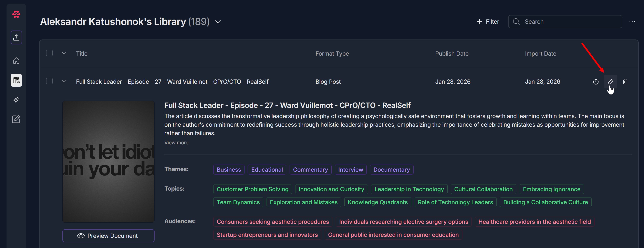Go to Home via sidebar icon
The height and width of the screenshot is (248, 644).
click(16, 61)
